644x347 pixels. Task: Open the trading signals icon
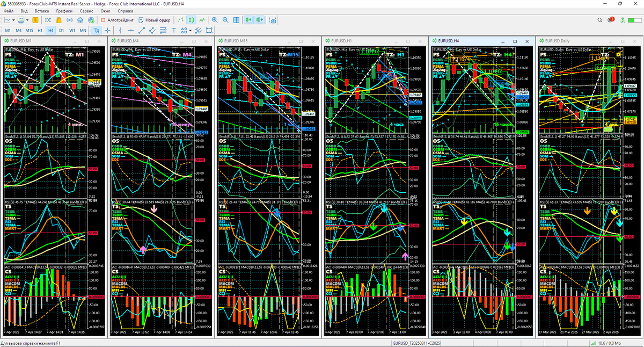tap(70, 19)
